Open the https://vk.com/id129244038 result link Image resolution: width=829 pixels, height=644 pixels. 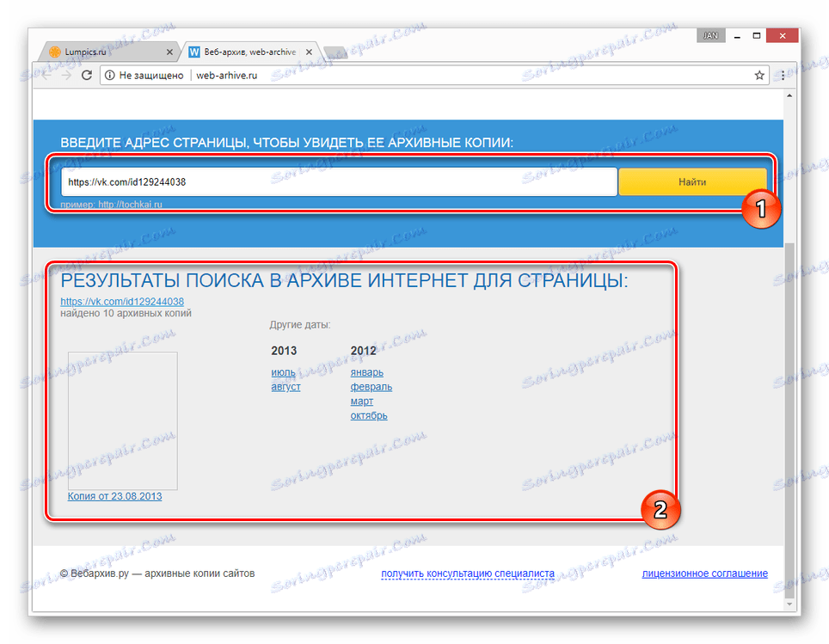(x=122, y=302)
